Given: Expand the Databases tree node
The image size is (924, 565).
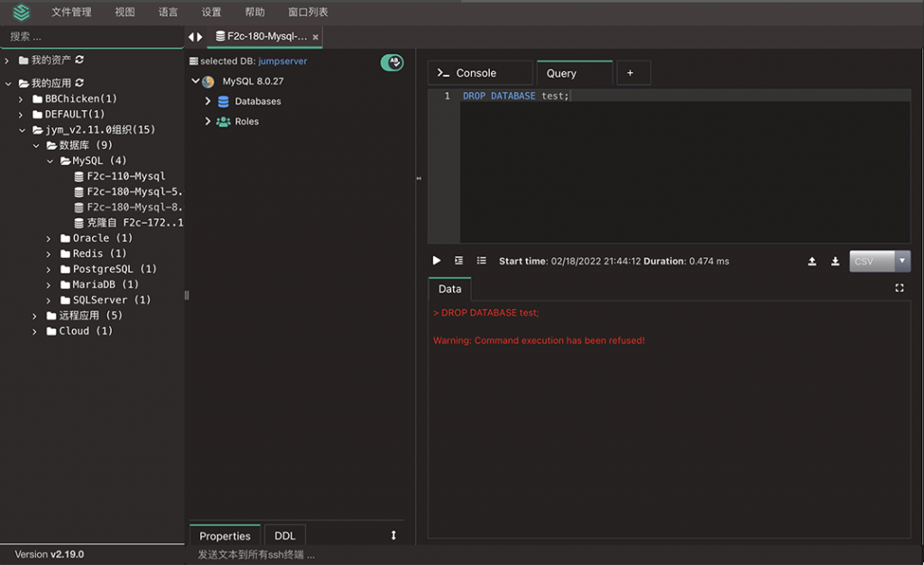Looking at the screenshot, I should pyautogui.click(x=208, y=101).
